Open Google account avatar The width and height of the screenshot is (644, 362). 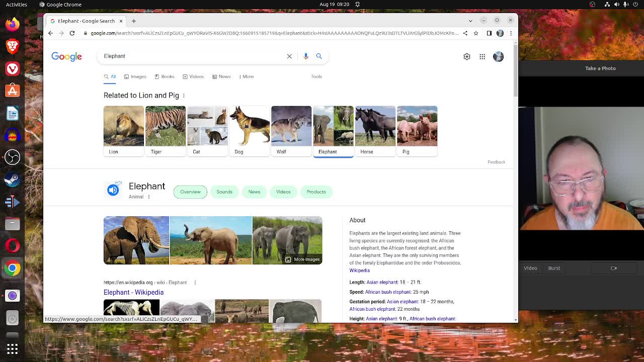coord(498,56)
